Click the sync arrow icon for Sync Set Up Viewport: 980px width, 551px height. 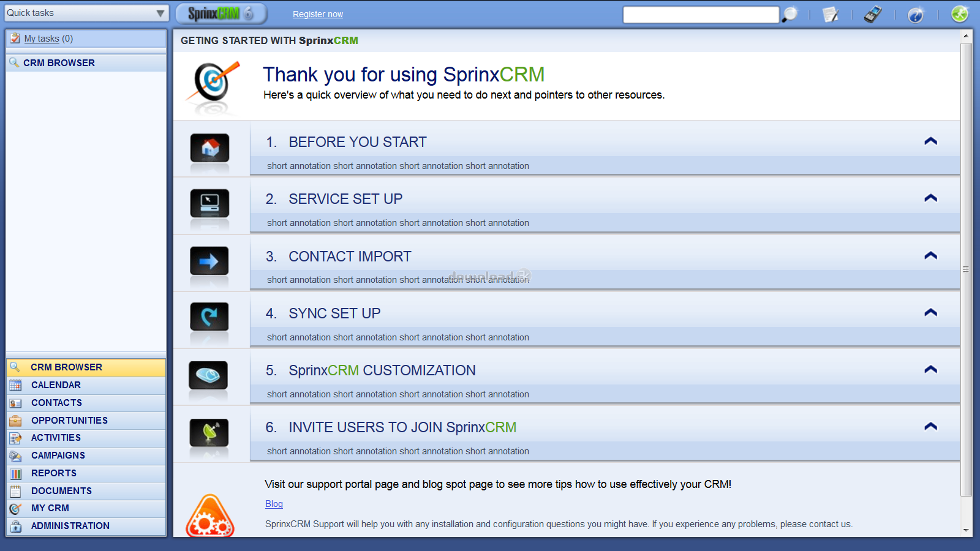pyautogui.click(x=209, y=317)
